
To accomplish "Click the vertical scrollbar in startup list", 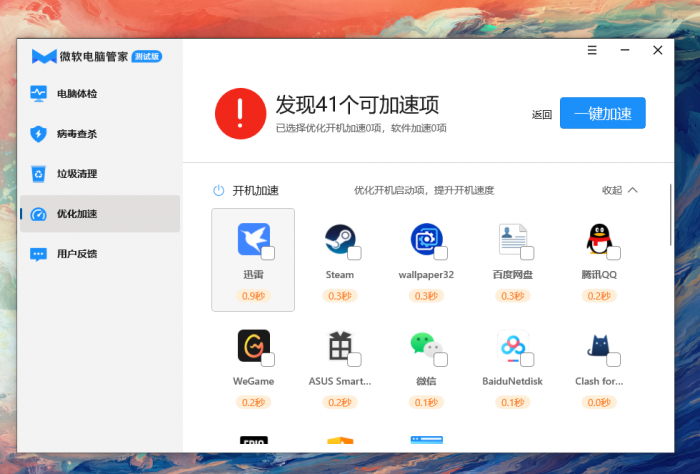I will pyautogui.click(x=671, y=215).
